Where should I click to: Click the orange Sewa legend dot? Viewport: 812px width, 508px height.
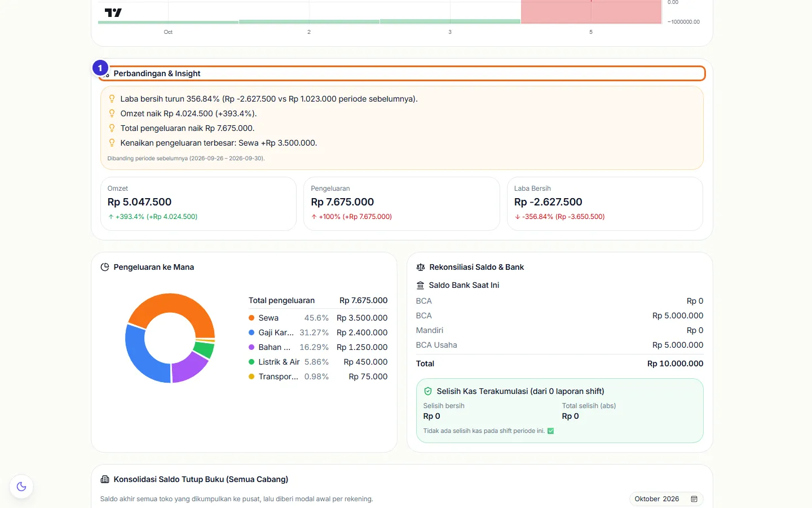pos(251,318)
